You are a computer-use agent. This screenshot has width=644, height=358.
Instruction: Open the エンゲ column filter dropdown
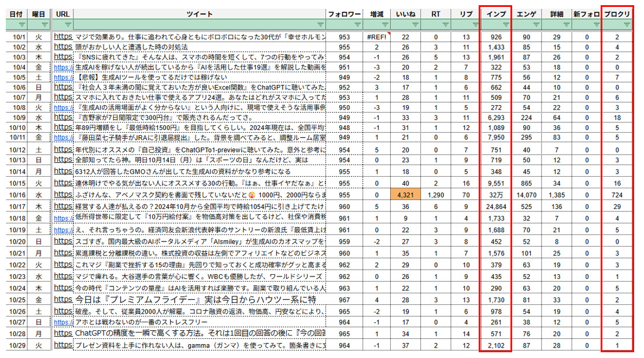coord(536,25)
